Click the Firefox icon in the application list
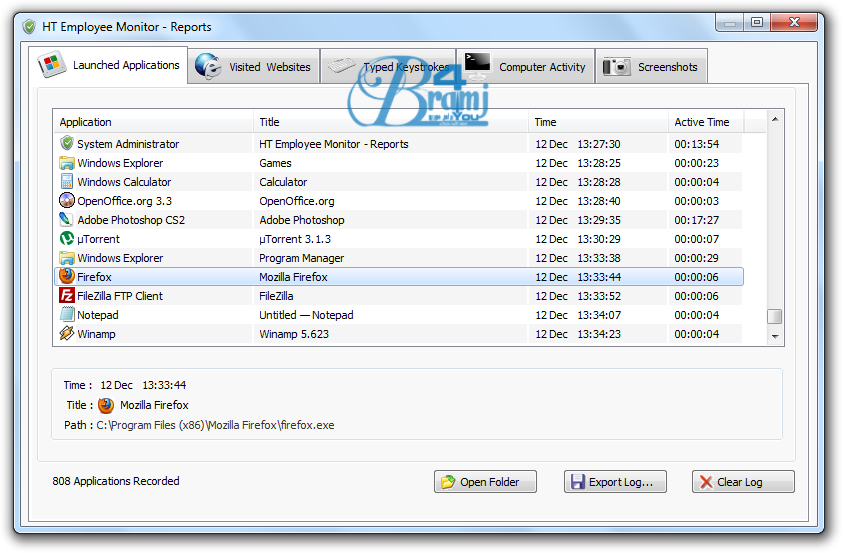This screenshot has height=553, width=843. [x=67, y=277]
